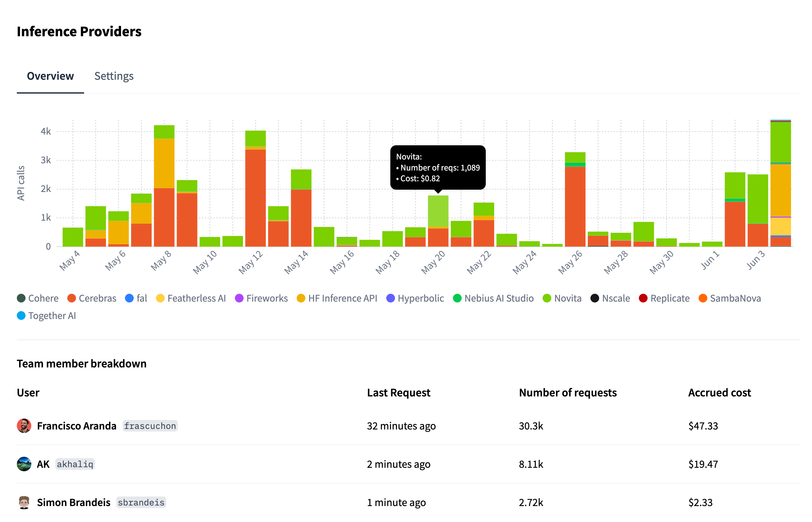Image resolution: width=812 pixels, height=522 pixels.
Task: Click the fal legend color dot
Action: (129, 298)
